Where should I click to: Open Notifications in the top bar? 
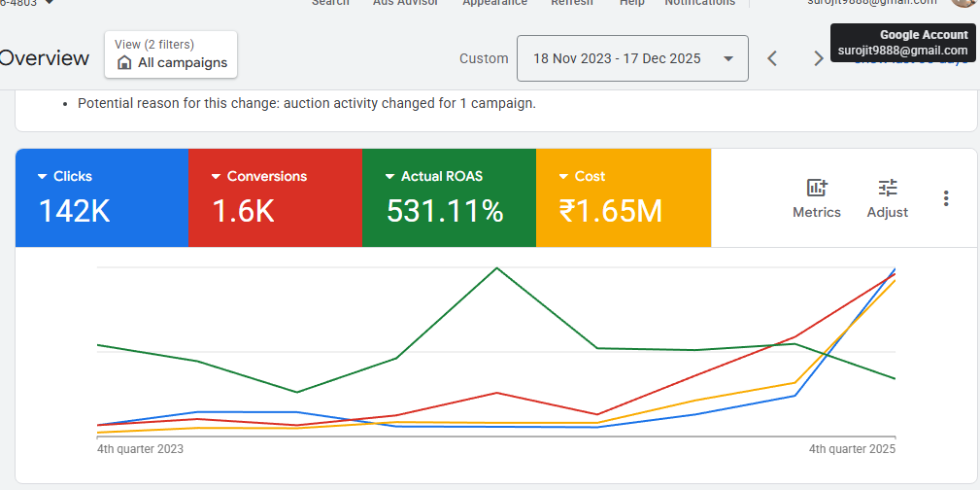(x=699, y=3)
